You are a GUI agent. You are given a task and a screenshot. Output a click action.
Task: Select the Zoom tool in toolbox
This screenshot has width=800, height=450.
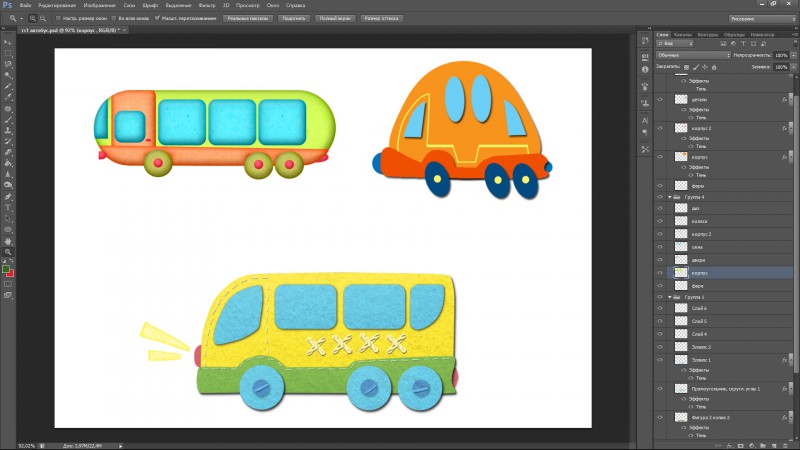8,252
